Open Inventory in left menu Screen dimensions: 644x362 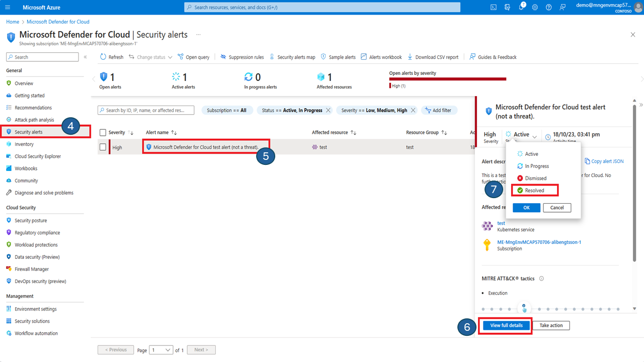click(x=24, y=144)
